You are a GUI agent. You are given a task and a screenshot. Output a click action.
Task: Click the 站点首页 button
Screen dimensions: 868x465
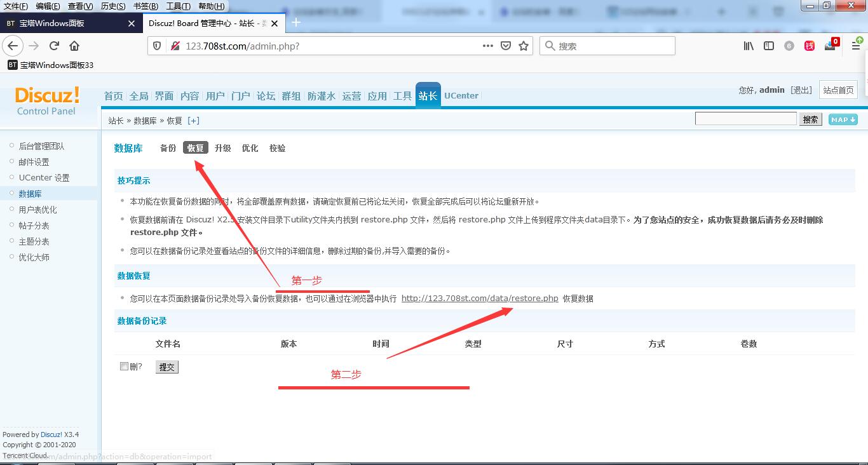[x=838, y=90]
